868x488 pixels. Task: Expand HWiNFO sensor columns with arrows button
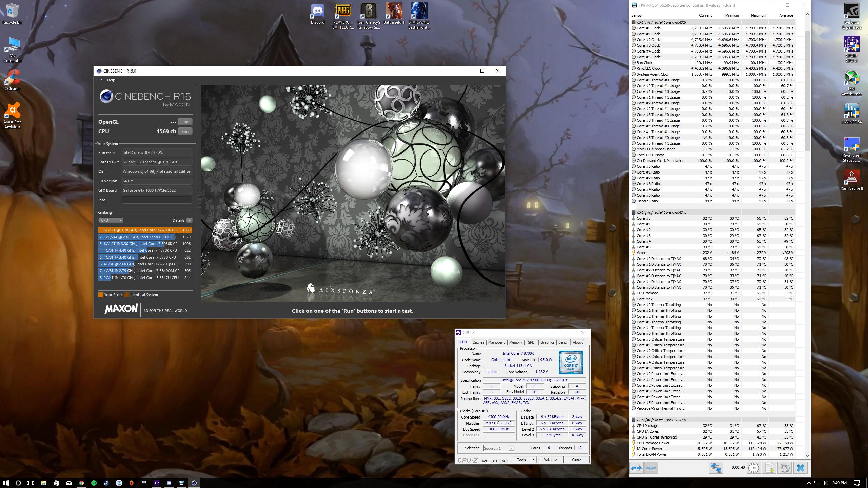coord(636,468)
